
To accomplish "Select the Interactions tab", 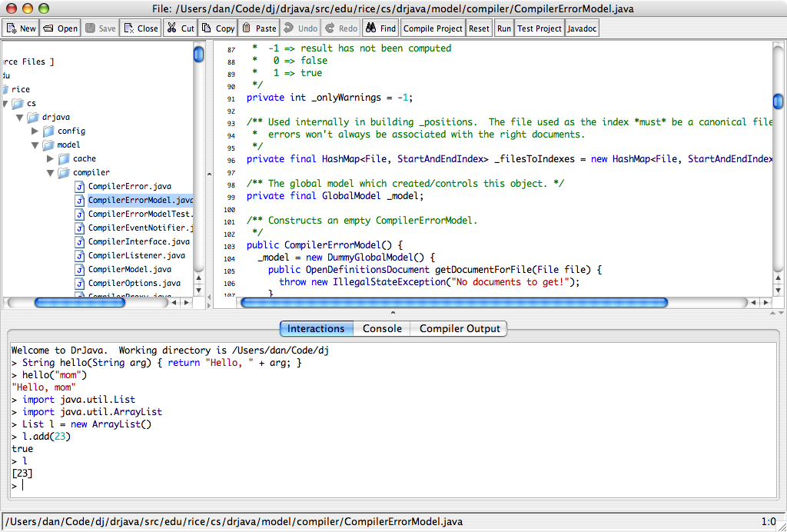I will coord(316,328).
